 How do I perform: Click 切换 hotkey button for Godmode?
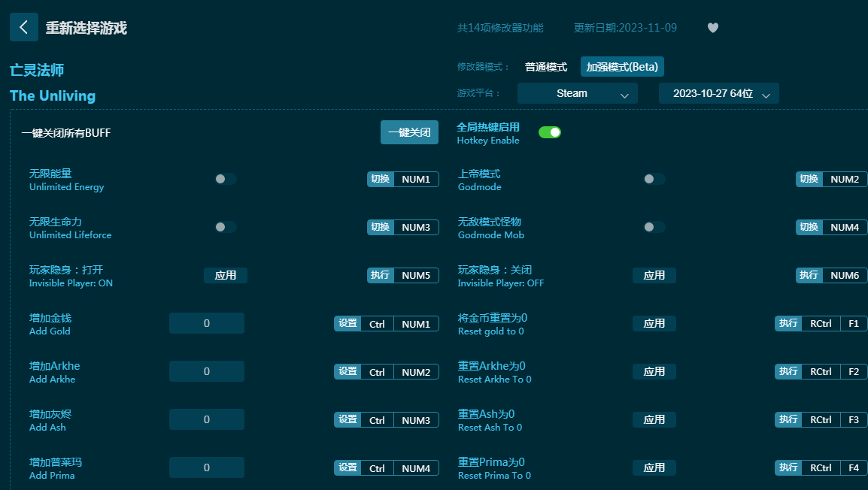click(809, 179)
